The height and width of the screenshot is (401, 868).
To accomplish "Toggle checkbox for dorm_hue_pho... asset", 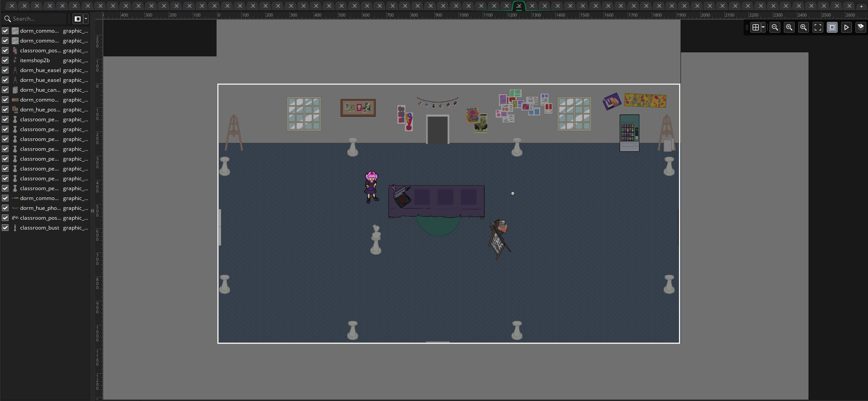I will coord(5,208).
